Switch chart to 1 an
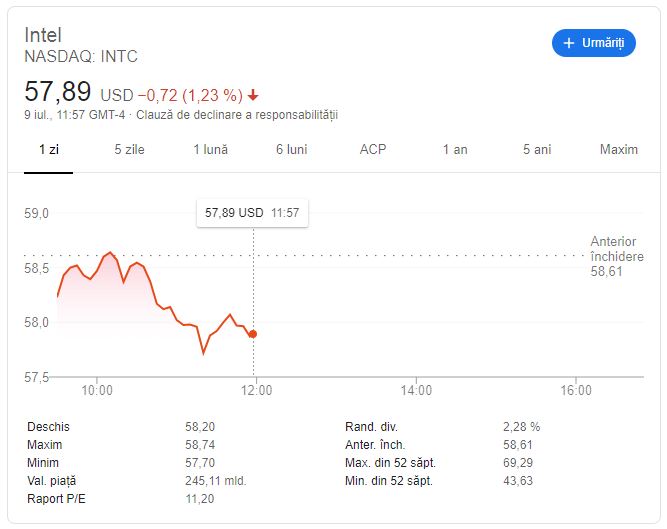667x529 pixels. (x=455, y=150)
